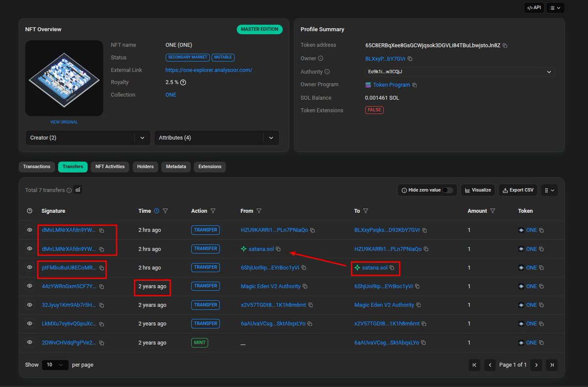Switch to the Transactions tab
This screenshot has height=387, width=588.
(37, 167)
